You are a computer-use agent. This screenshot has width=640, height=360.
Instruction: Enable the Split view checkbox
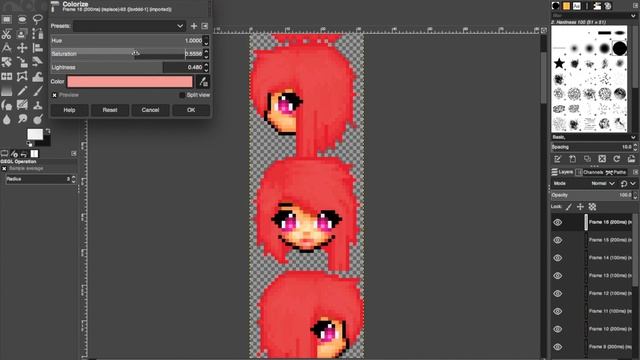tap(182, 95)
